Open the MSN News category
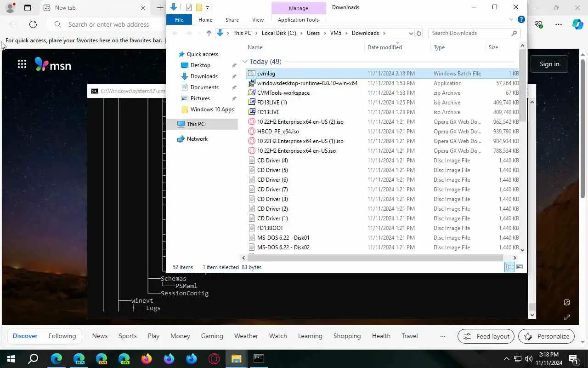 [x=100, y=336]
